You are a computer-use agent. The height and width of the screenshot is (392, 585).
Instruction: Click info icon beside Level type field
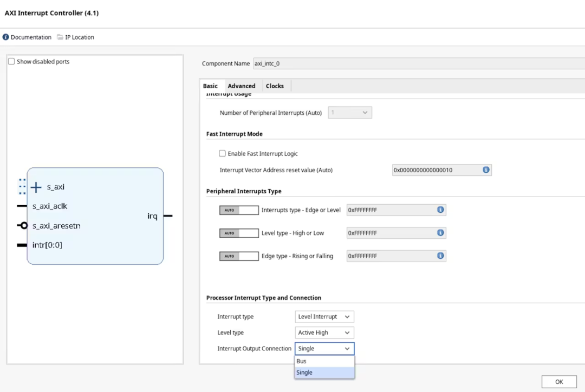tap(440, 233)
